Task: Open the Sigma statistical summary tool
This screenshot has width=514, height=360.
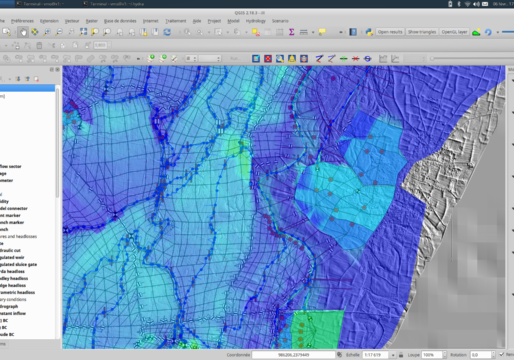Action: [x=291, y=32]
